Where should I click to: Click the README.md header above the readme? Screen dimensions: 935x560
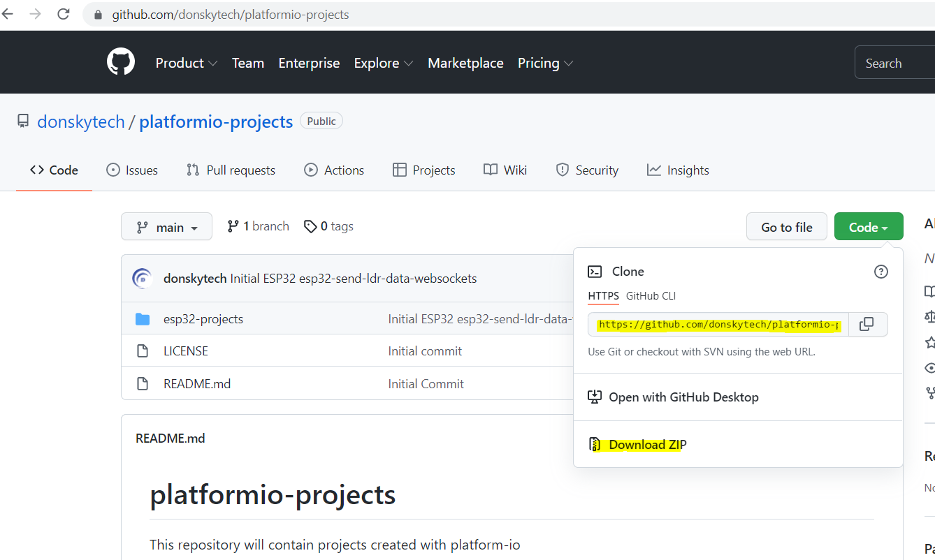[171, 439]
